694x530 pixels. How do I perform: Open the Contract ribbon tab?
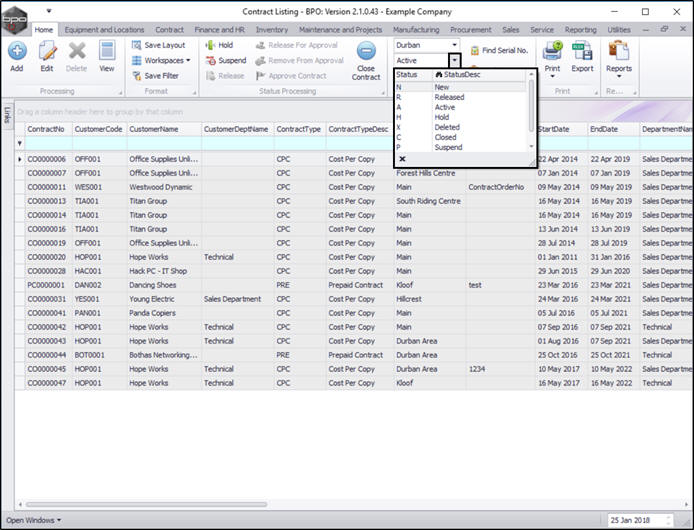click(x=169, y=30)
